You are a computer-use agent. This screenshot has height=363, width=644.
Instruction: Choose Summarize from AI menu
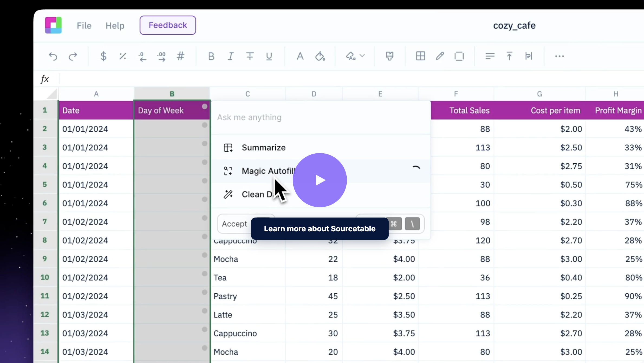(x=263, y=148)
